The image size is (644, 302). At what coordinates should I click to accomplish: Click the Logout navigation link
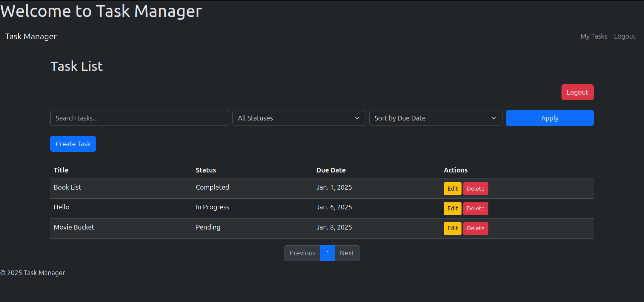click(x=625, y=36)
